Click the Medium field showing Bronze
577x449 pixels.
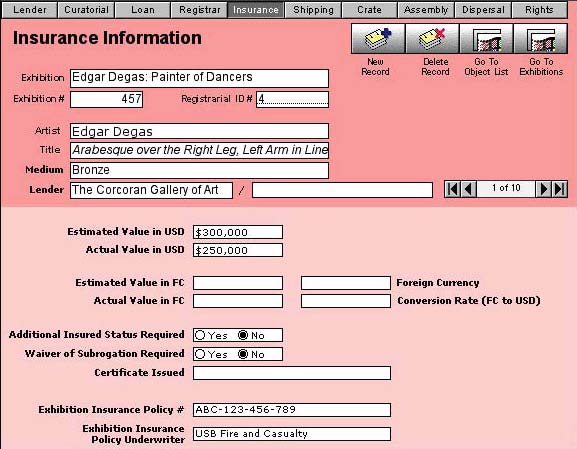coord(199,170)
